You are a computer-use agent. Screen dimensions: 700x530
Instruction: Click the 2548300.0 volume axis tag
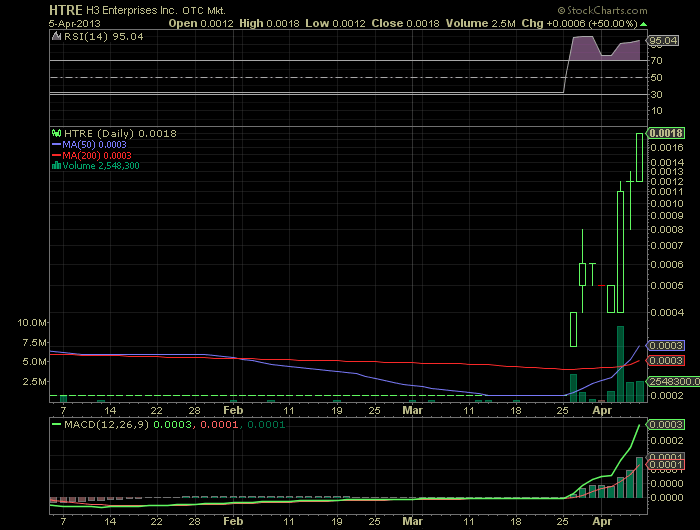674,381
